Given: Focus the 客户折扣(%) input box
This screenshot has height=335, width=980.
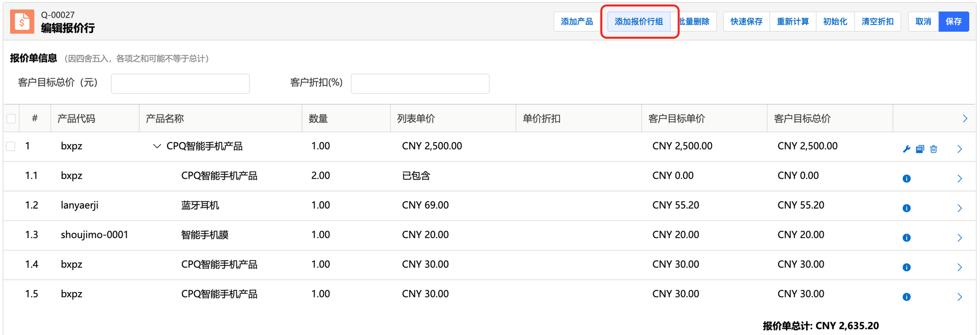Looking at the screenshot, I should coord(420,84).
